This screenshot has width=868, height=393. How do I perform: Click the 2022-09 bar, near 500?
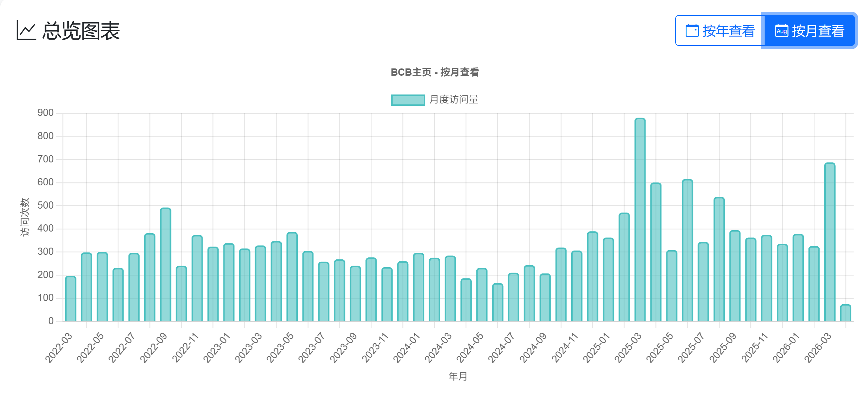166,264
